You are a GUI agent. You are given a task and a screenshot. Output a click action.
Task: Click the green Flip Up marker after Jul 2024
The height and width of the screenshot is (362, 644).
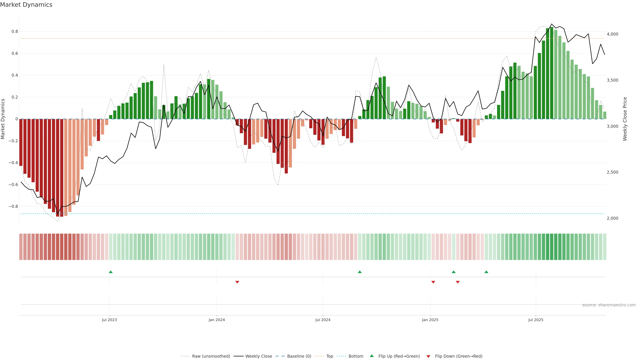click(x=360, y=272)
